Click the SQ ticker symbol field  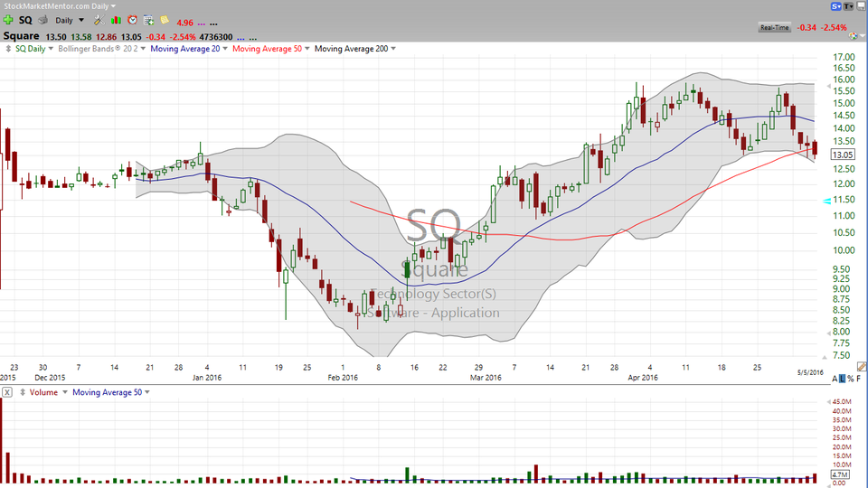point(25,20)
